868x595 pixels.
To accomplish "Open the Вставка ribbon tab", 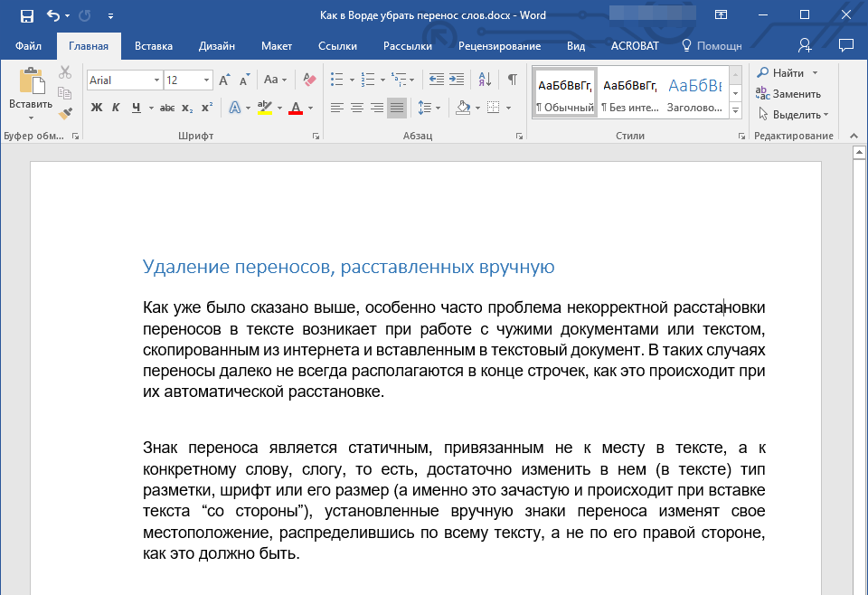I will [154, 46].
